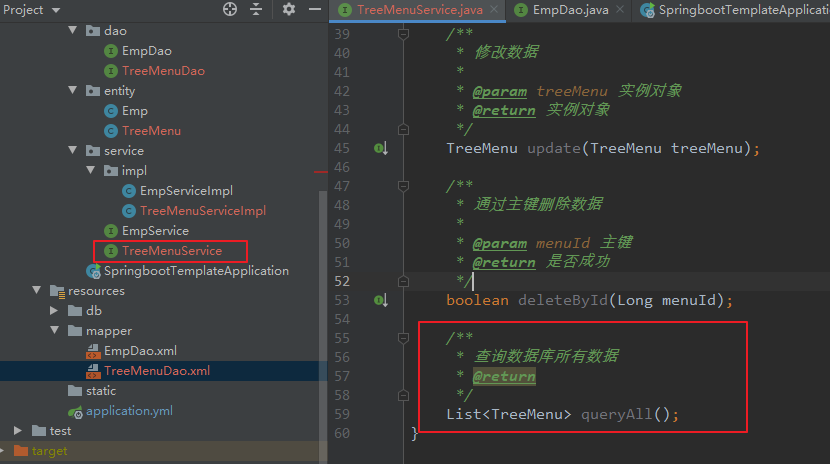Collapse the service package
Screen dimensions: 830x464
coord(73,150)
